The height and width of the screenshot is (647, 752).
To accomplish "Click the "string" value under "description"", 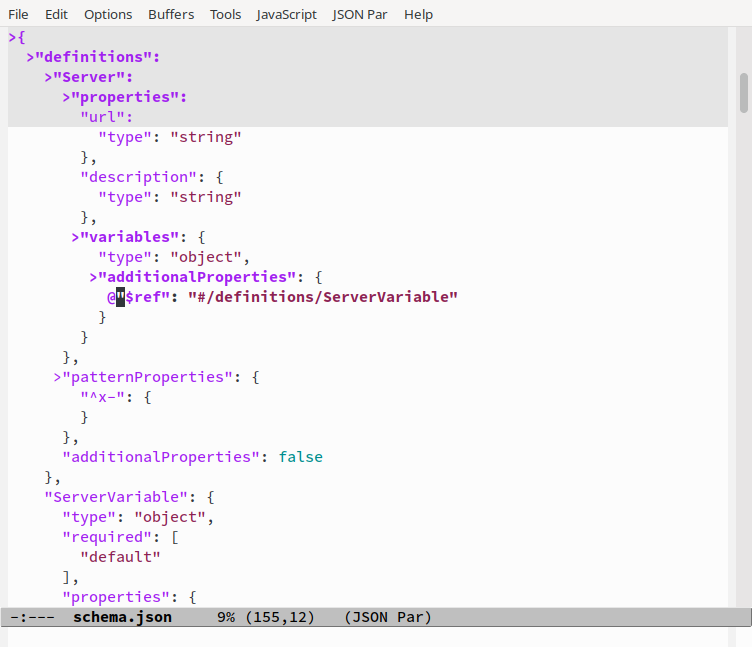I will 206,197.
